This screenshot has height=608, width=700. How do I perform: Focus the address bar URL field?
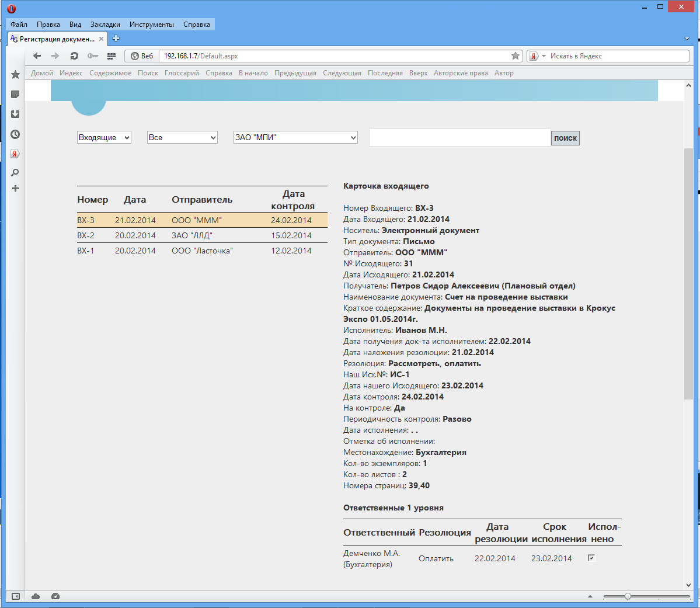335,56
